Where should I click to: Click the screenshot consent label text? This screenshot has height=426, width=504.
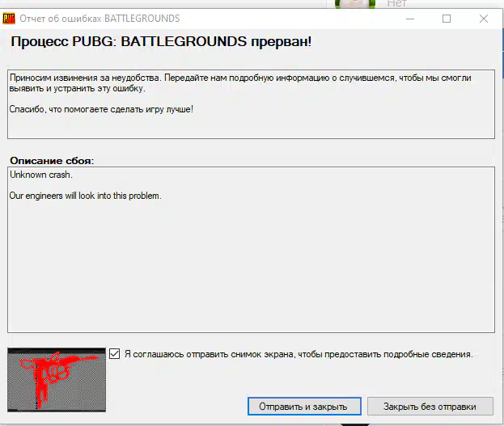point(298,354)
